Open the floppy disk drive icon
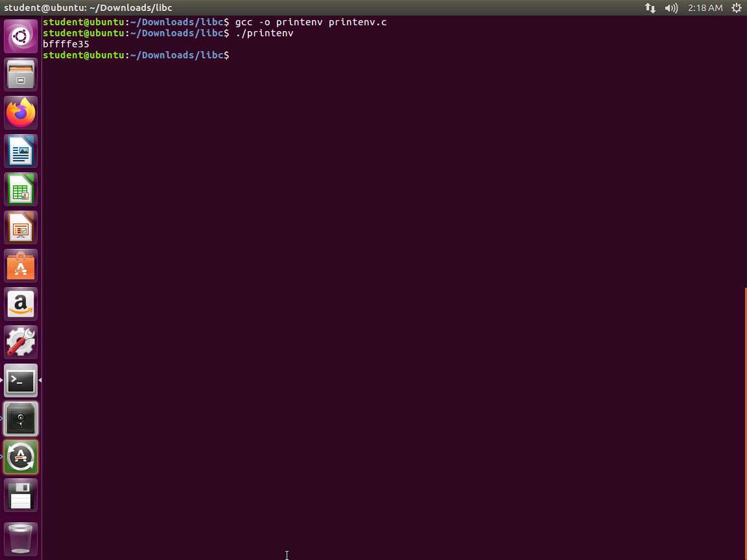 (x=21, y=495)
